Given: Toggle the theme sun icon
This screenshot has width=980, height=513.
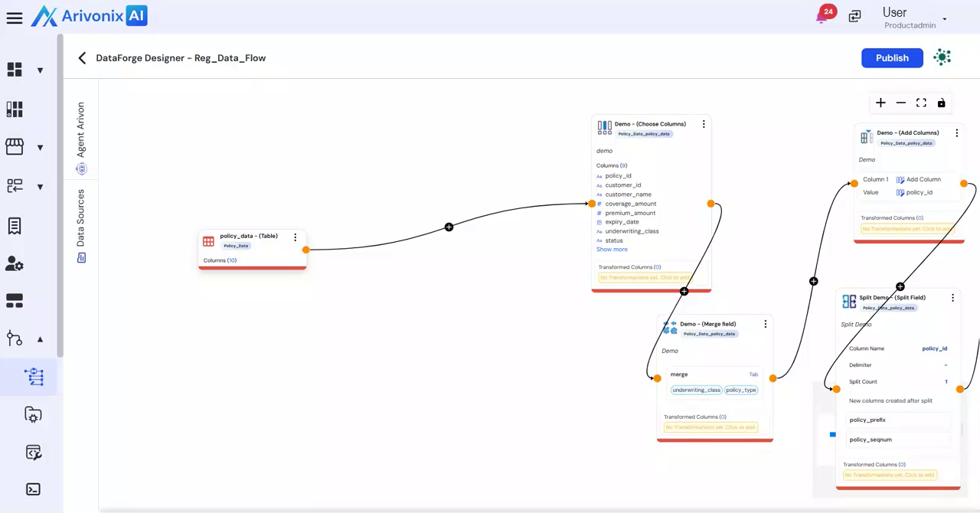Looking at the screenshot, I should 942,57.
